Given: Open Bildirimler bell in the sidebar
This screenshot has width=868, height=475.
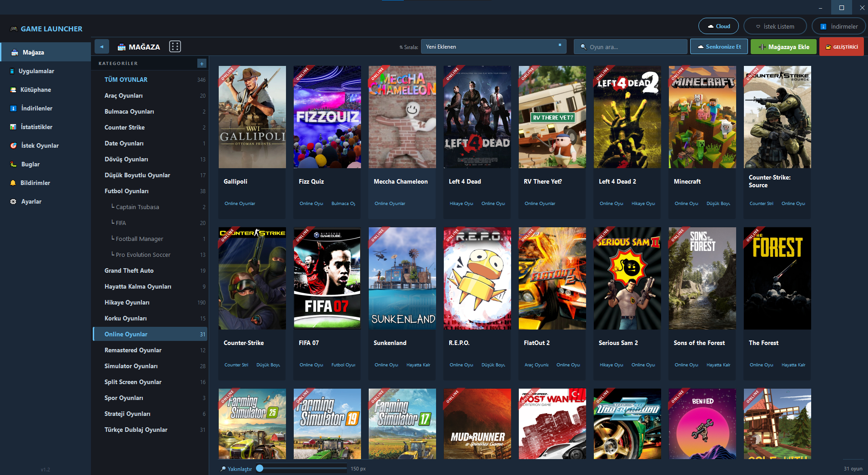Looking at the screenshot, I should [x=13, y=183].
